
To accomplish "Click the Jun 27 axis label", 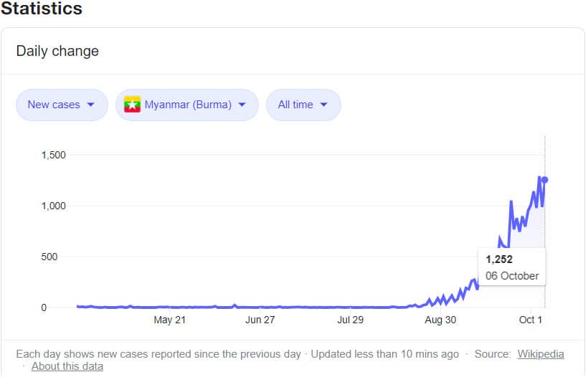I will click(x=260, y=320).
